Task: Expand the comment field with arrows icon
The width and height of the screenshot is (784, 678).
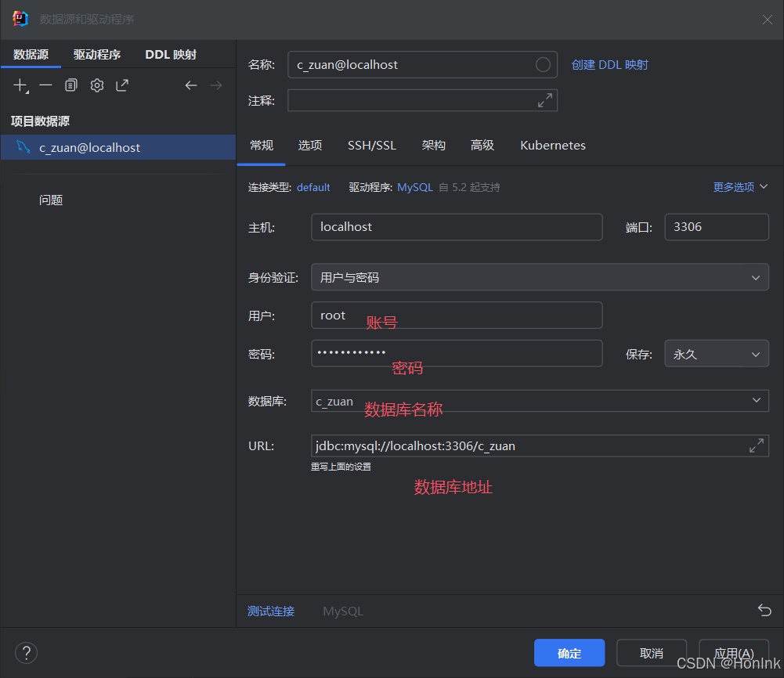Action: click(545, 100)
